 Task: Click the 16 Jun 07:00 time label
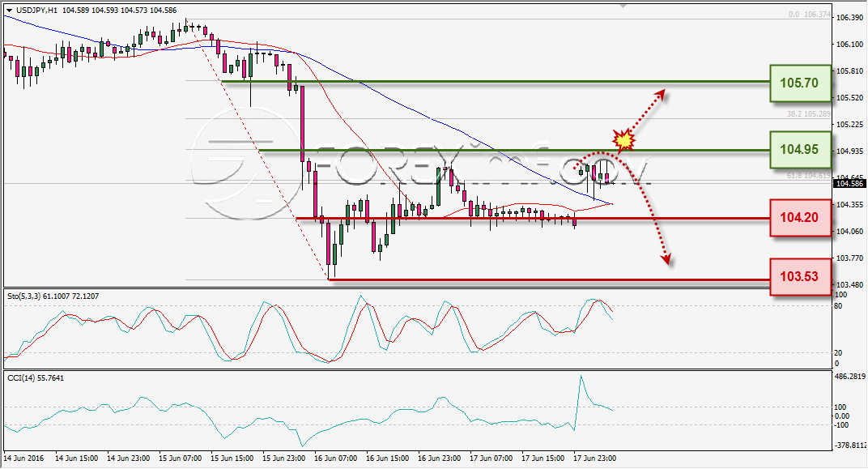click(x=335, y=458)
